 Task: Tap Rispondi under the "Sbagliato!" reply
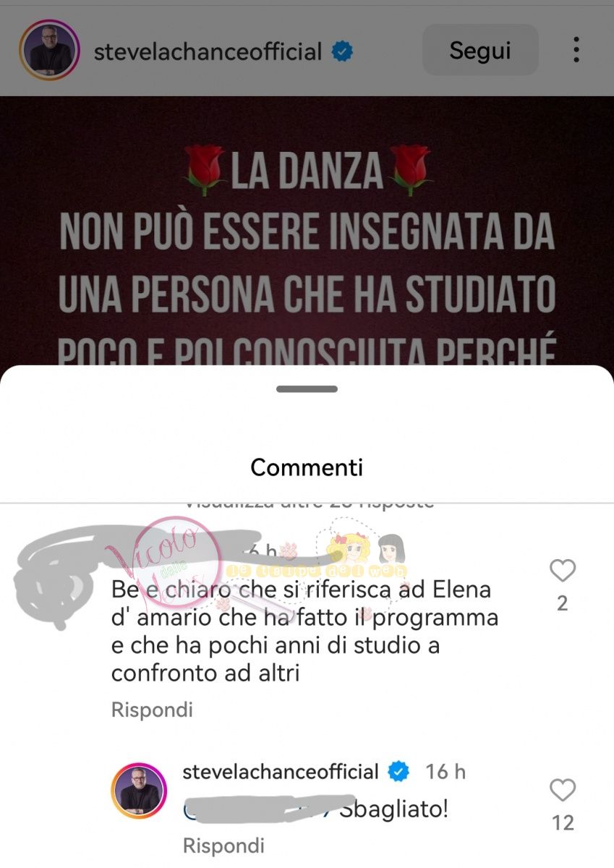pos(223,846)
